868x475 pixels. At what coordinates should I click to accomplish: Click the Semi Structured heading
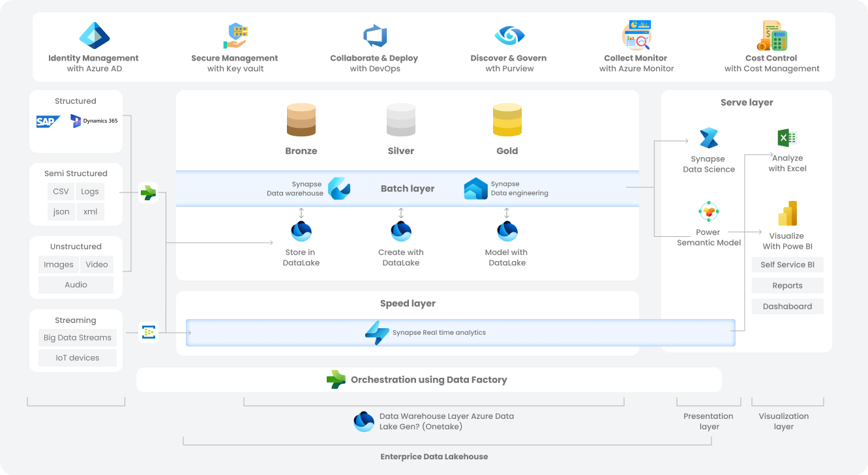(76, 174)
